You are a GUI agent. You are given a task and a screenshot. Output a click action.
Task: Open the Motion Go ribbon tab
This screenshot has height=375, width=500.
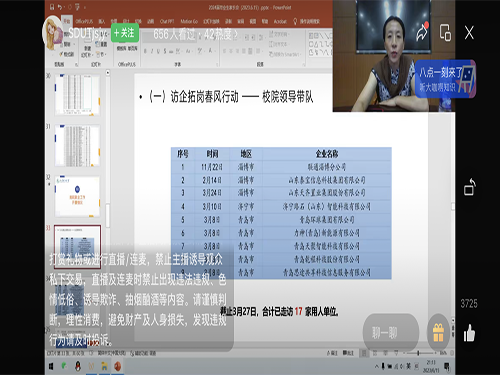[x=189, y=21]
